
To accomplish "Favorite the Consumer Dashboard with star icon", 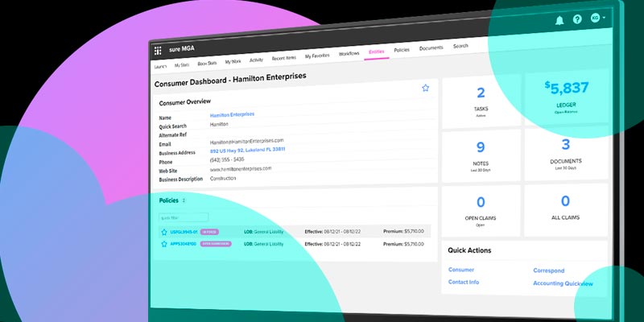I will click(x=426, y=88).
